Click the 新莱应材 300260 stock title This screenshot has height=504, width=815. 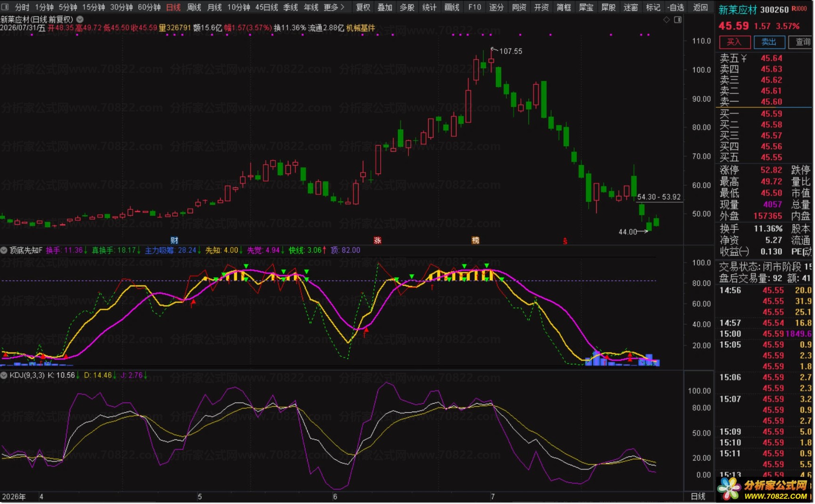point(753,10)
